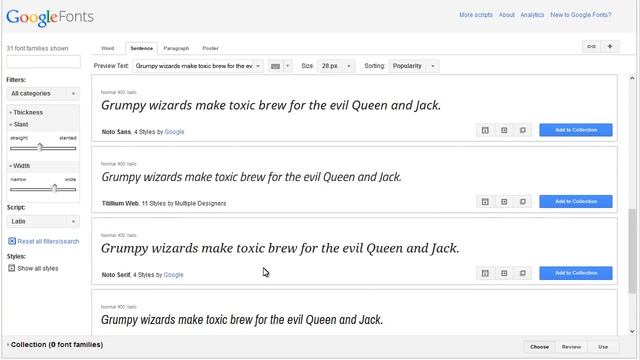The height and width of the screenshot is (360, 640).
Task: Click the pop-out icon for Titillium Web
Action: point(523,202)
